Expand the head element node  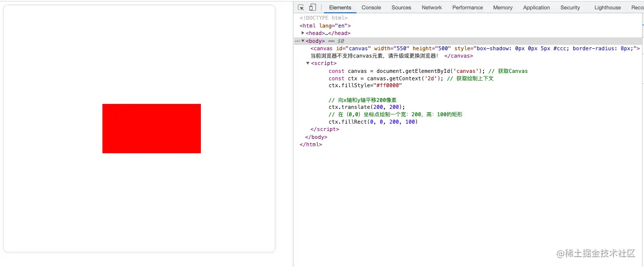click(x=303, y=33)
